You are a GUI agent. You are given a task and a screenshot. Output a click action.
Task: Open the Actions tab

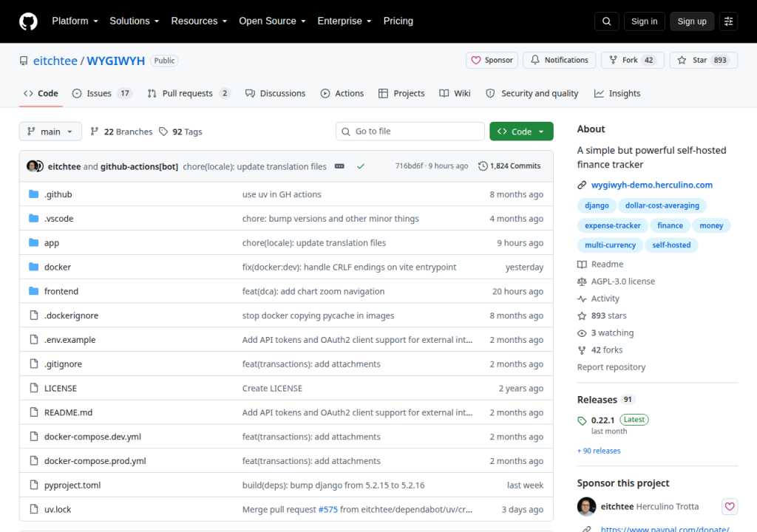click(342, 93)
